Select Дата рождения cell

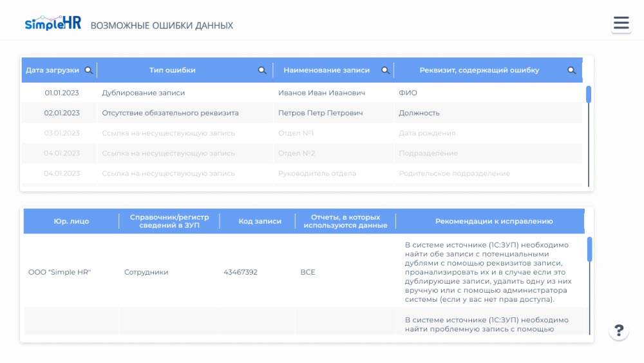[x=427, y=133]
